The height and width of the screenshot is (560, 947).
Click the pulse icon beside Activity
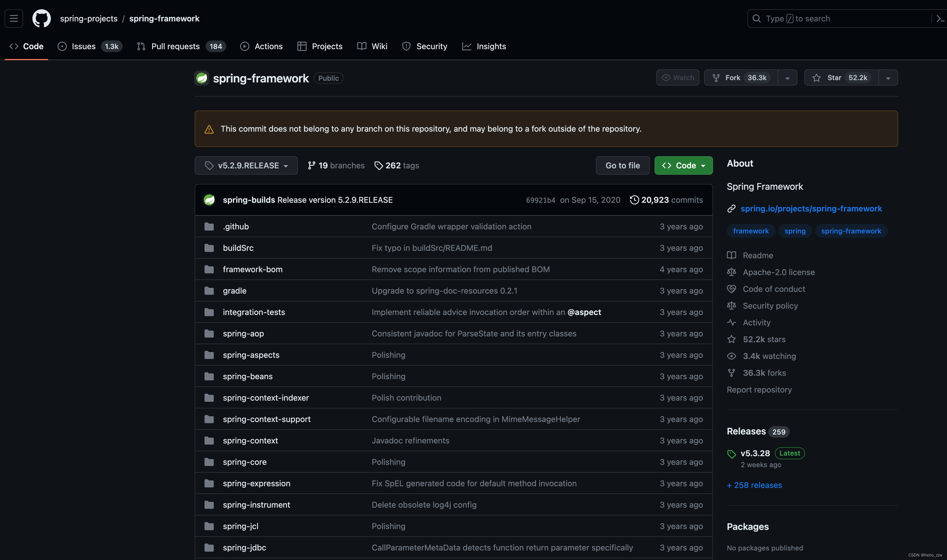pos(731,323)
